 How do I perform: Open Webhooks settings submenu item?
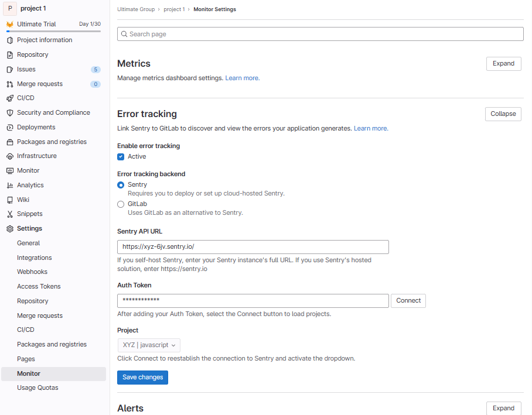(32, 272)
